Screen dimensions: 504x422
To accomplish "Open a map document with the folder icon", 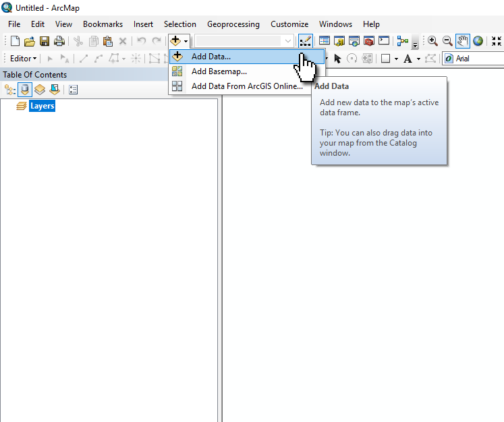I will click(30, 41).
